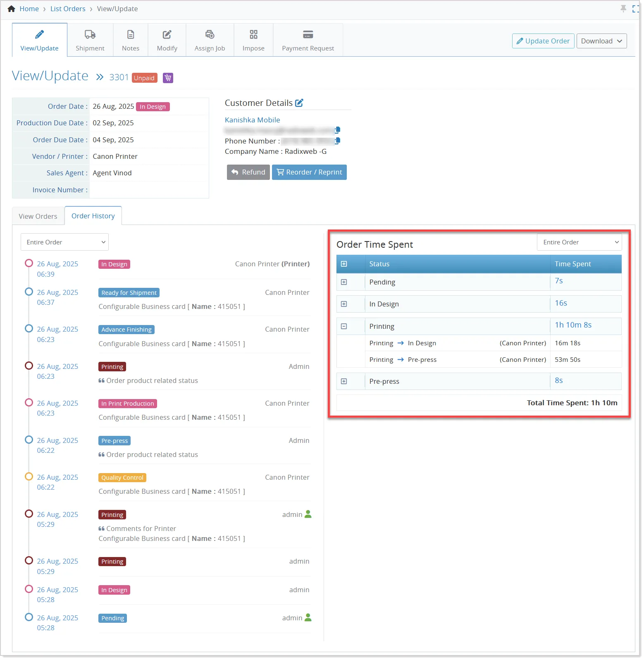Click the Reorder / Reprint button
The width and height of the screenshot is (644, 660).
309,172
